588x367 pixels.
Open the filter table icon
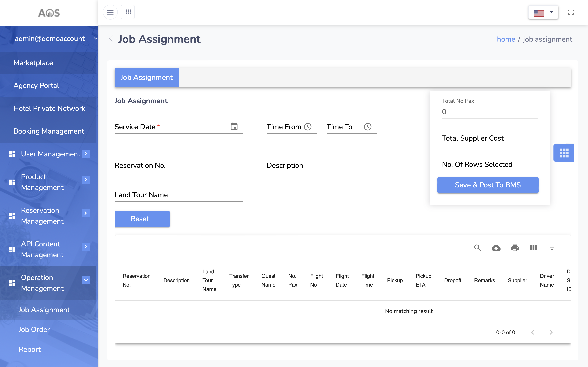tap(552, 248)
